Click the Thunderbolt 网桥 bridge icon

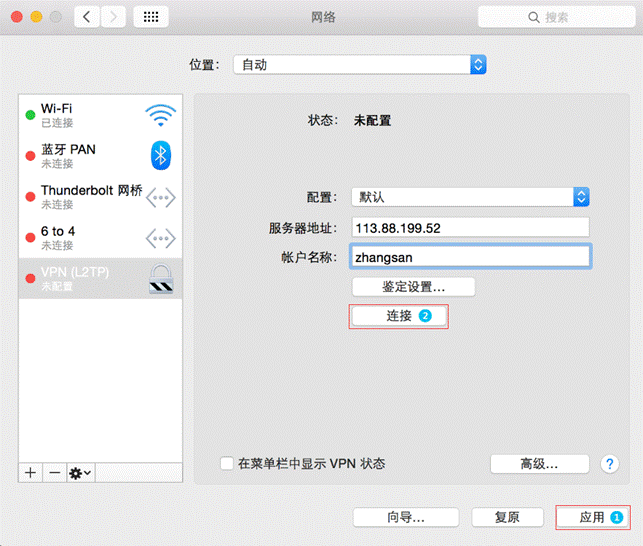click(x=160, y=197)
